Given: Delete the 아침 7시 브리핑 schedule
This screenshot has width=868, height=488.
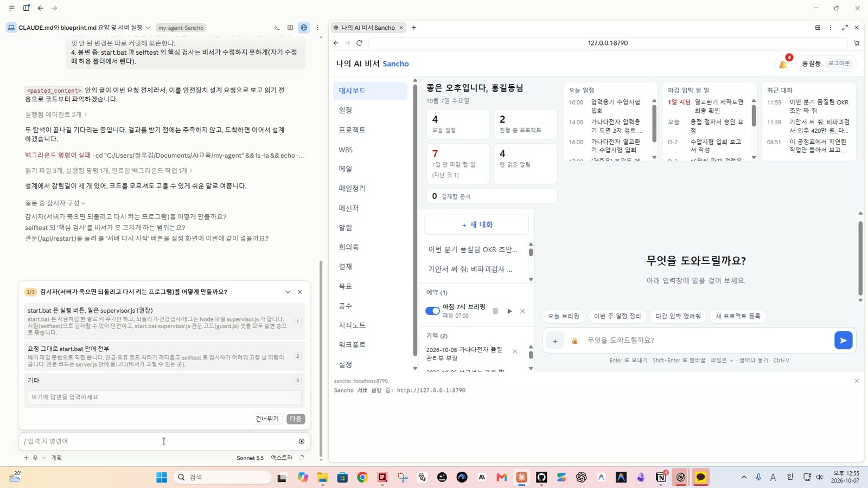Looking at the screenshot, I should point(522,311).
